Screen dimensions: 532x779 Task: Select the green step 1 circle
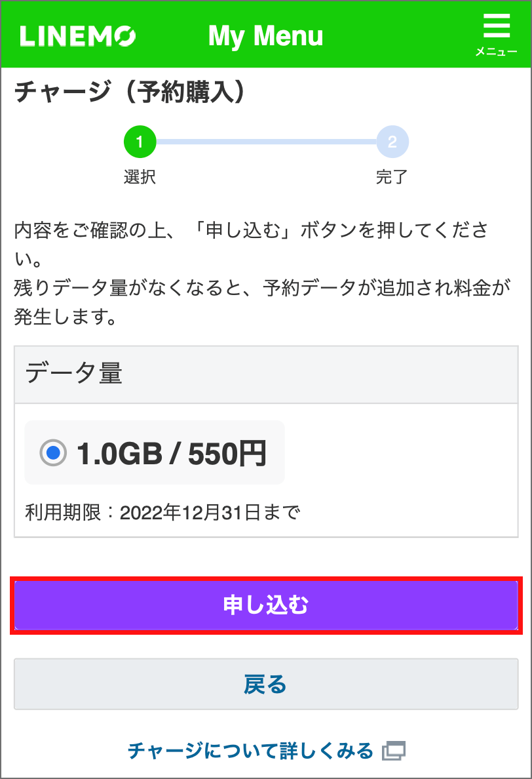[x=140, y=142]
